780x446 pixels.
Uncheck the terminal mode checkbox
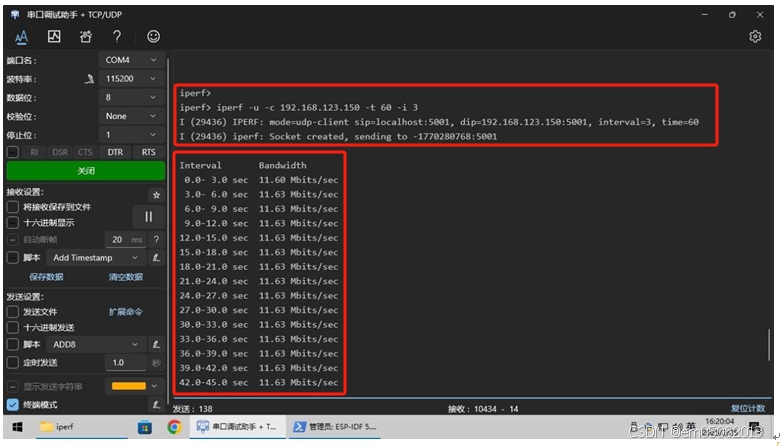[13, 405]
